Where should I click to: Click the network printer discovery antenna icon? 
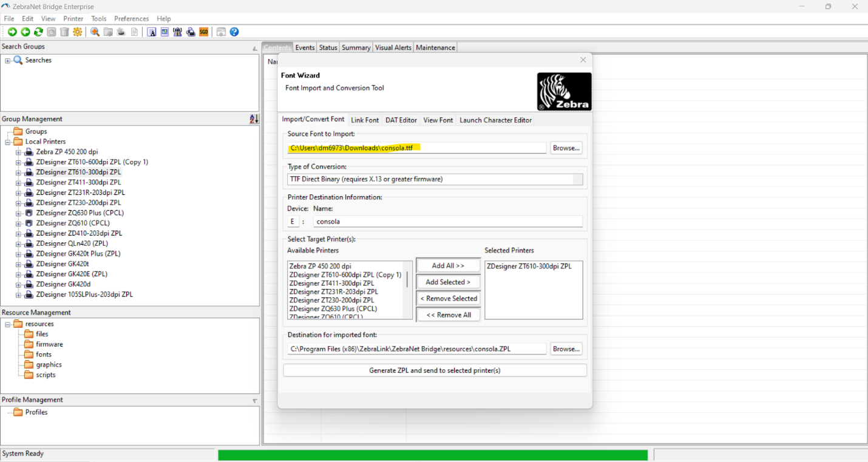[x=177, y=32]
